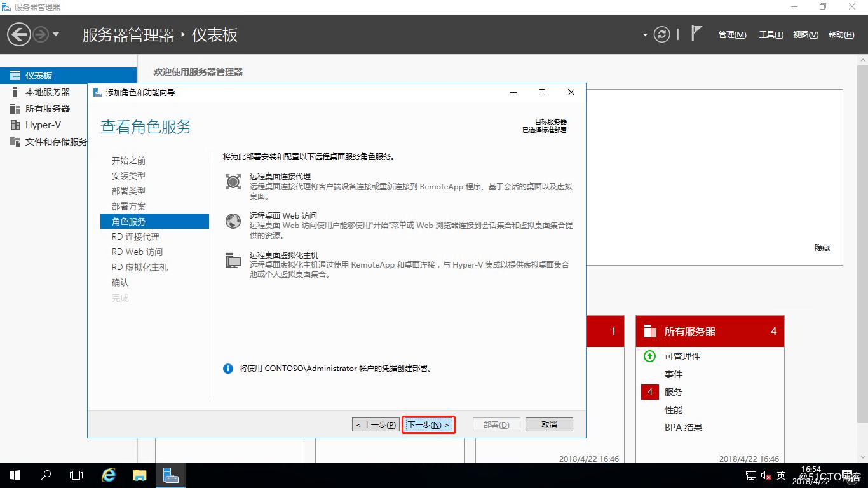Open Task View on the taskbar
868x488 pixels.
[x=76, y=475]
